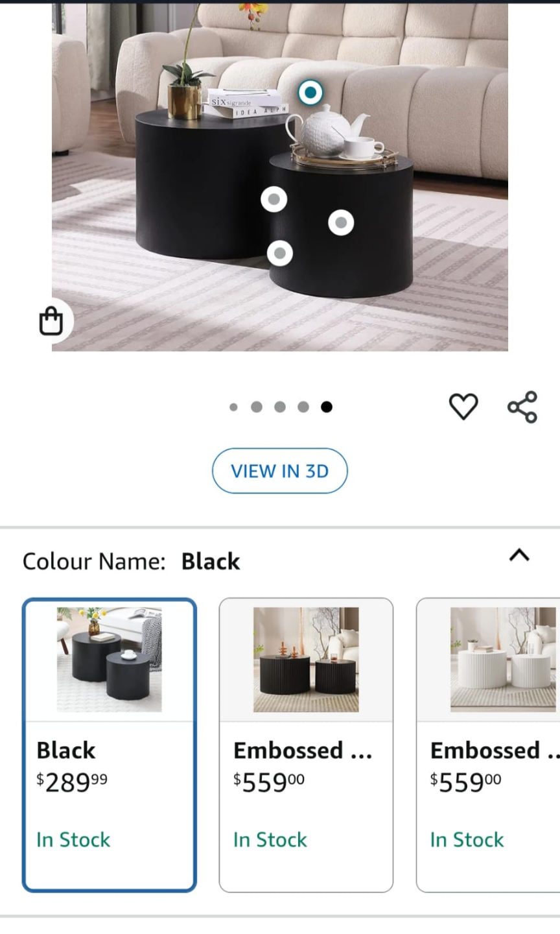
Task: Tap the grey hotspot on the small table
Action: coord(341,223)
